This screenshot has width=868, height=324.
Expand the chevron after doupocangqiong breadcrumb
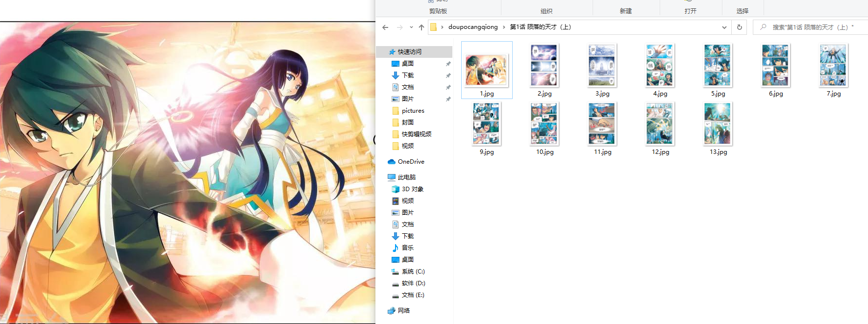504,27
